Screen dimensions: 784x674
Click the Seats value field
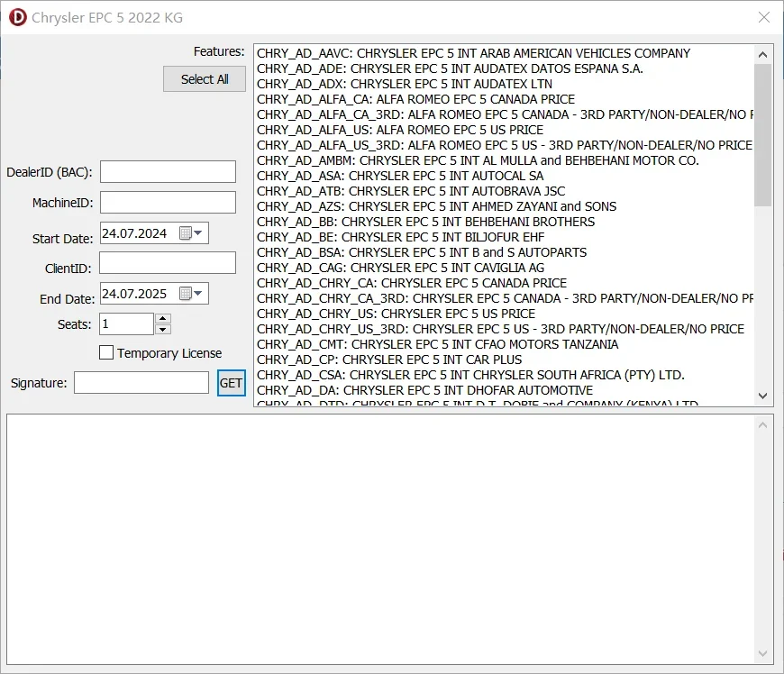click(x=126, y=324)
